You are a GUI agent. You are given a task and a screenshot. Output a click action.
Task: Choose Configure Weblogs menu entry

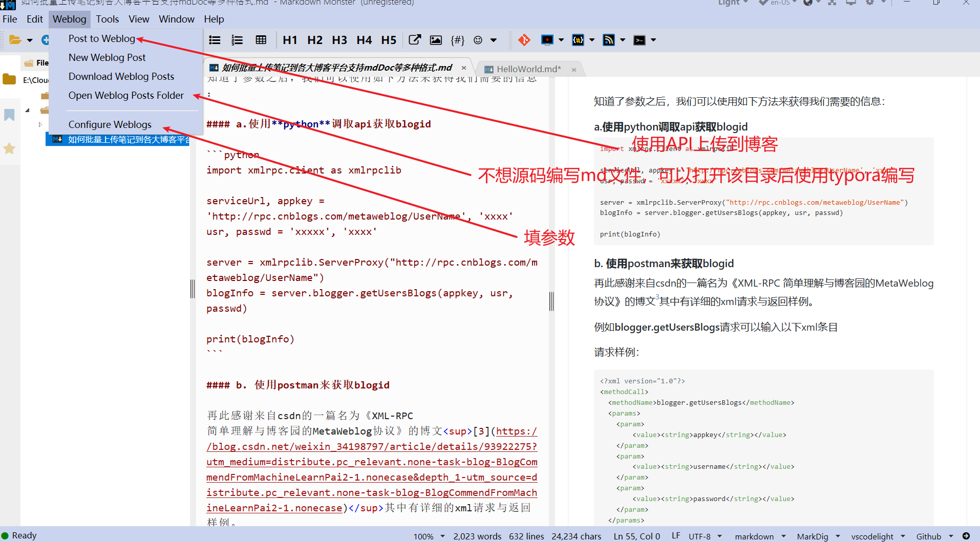110,124
